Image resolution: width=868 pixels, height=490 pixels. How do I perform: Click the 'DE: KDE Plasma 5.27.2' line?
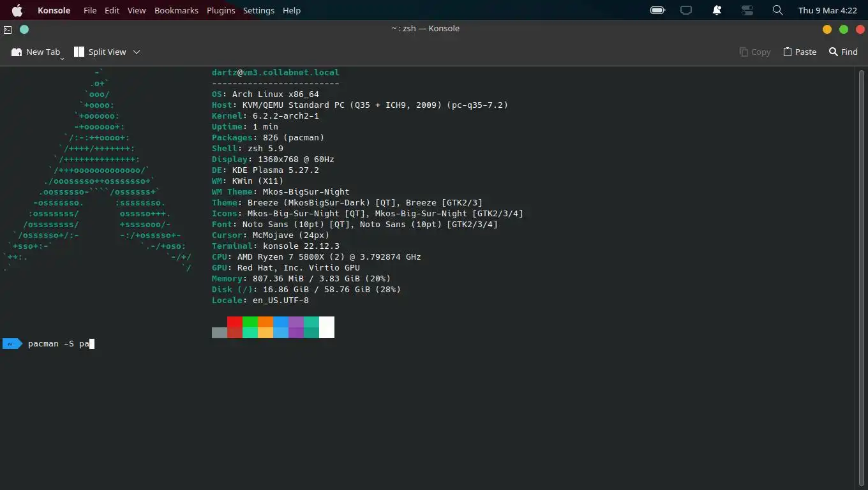click(266, 170)
